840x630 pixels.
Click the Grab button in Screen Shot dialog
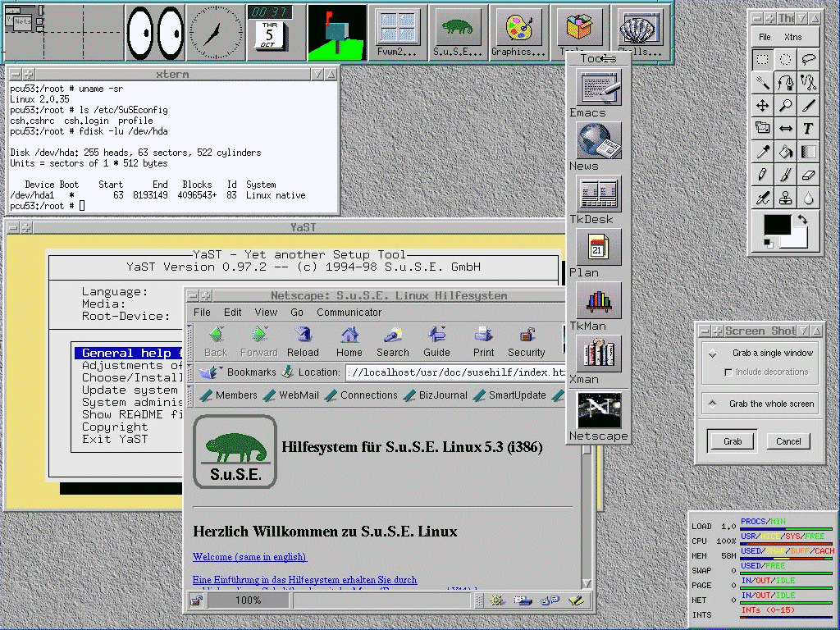733,441
